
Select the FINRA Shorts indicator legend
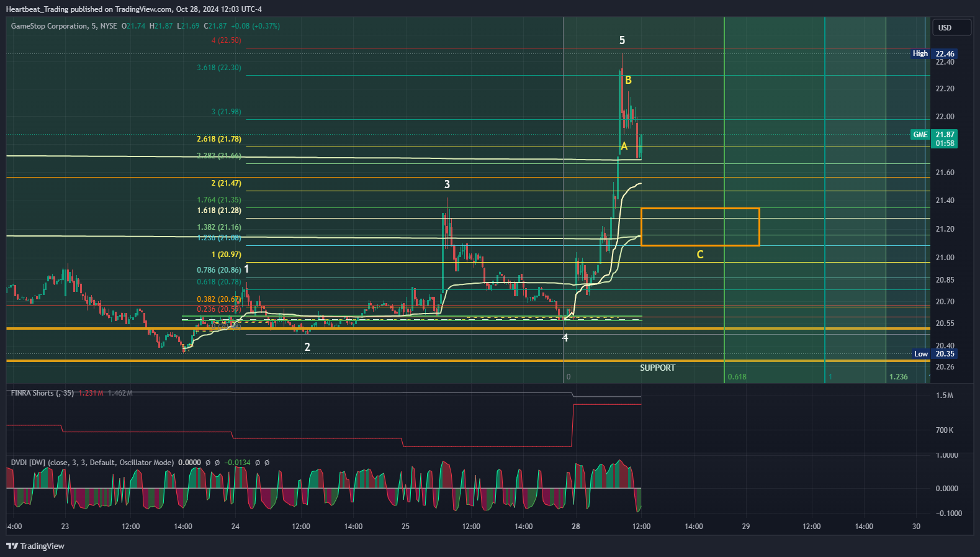[x=42, y=393]
